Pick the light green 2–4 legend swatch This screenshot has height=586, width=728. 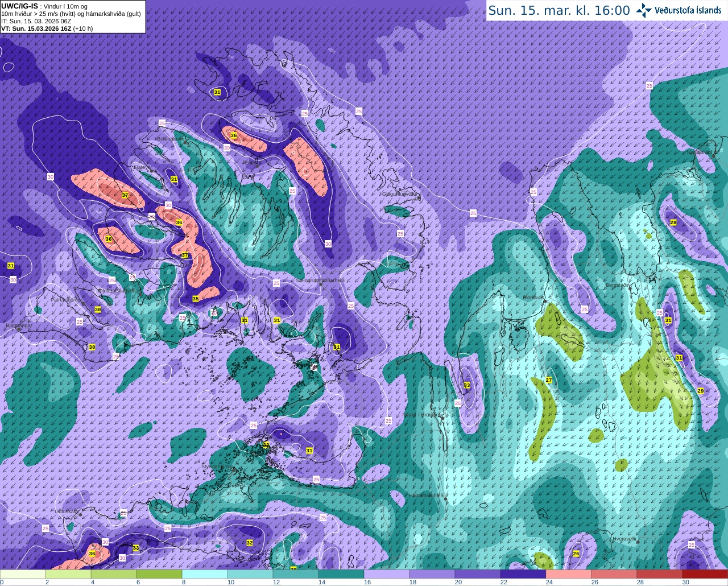68,574
